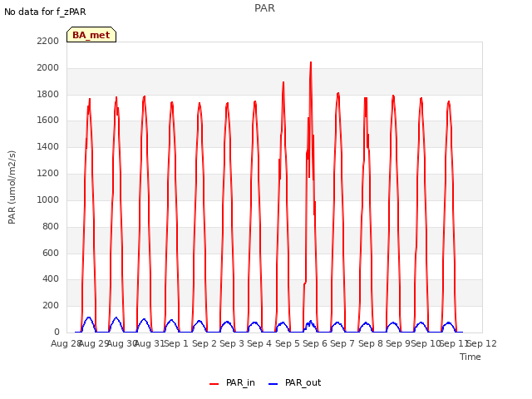
Task: Click the BA_met annotation label
Action: (91, 35)
